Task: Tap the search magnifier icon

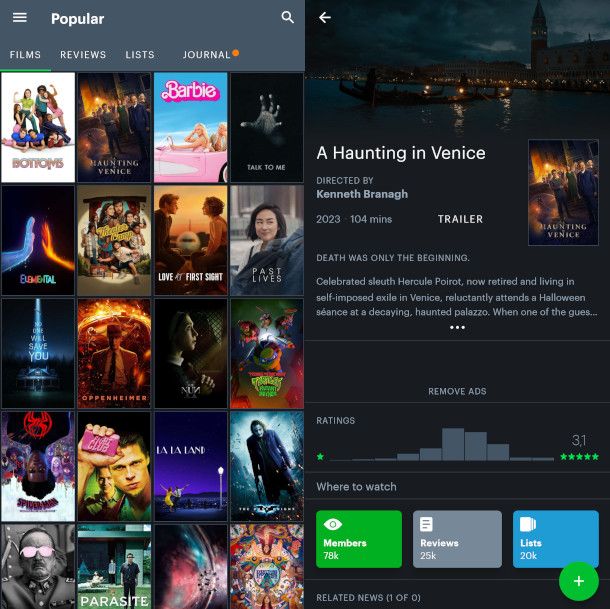Action: (x=287, y=17)
